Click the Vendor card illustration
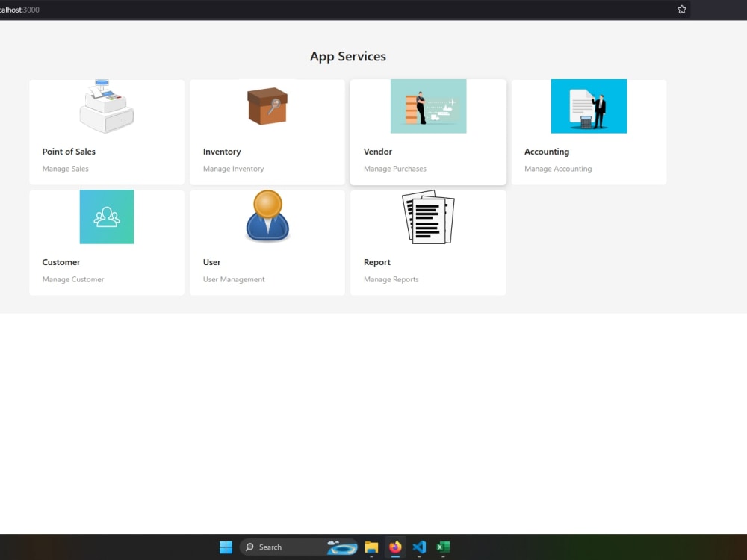 [428, 106]
